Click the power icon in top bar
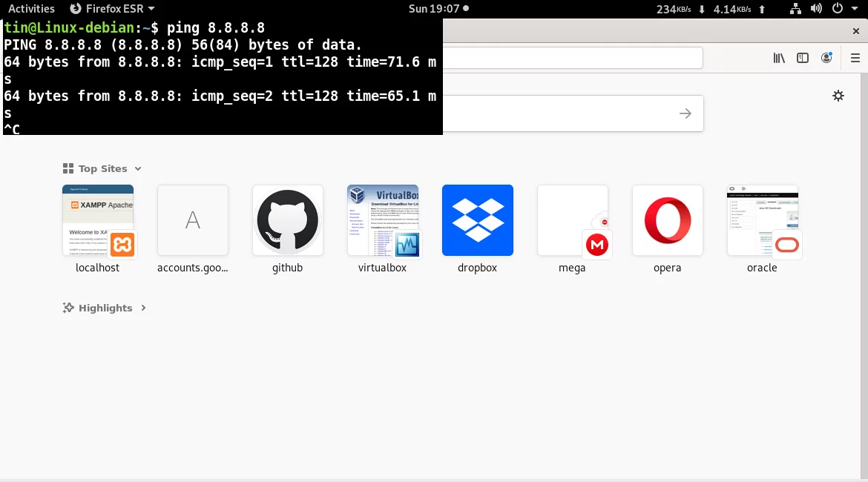868x482 pixels. point(838,8)
